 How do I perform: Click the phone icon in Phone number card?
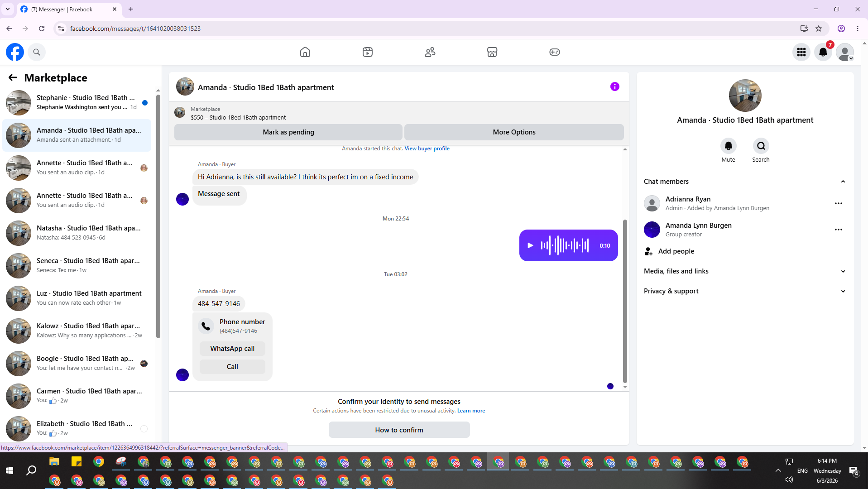click(206, 326)
